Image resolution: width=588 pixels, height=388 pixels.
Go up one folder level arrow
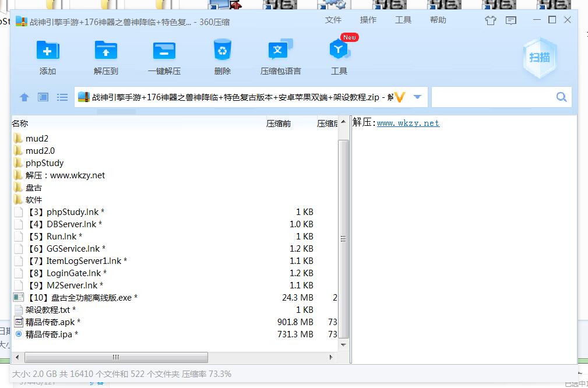click(24, 97)
